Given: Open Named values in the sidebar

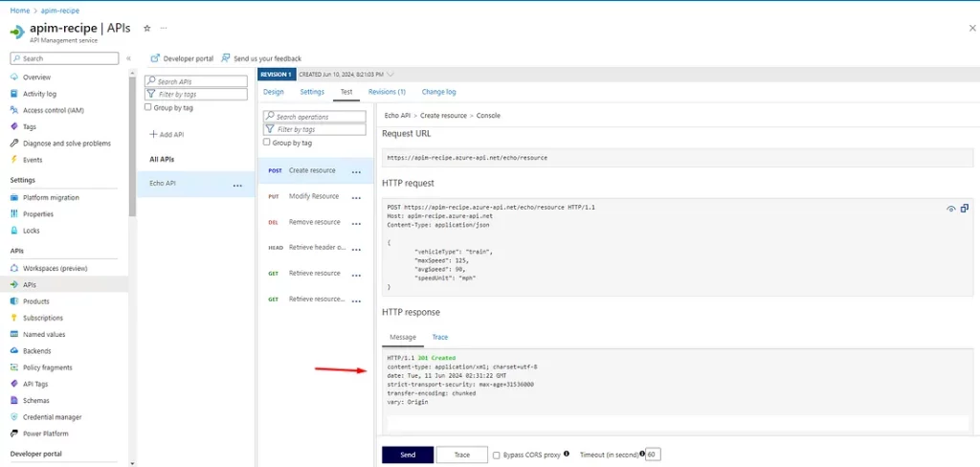Looking at the screenshot, I should click(44, 335).
